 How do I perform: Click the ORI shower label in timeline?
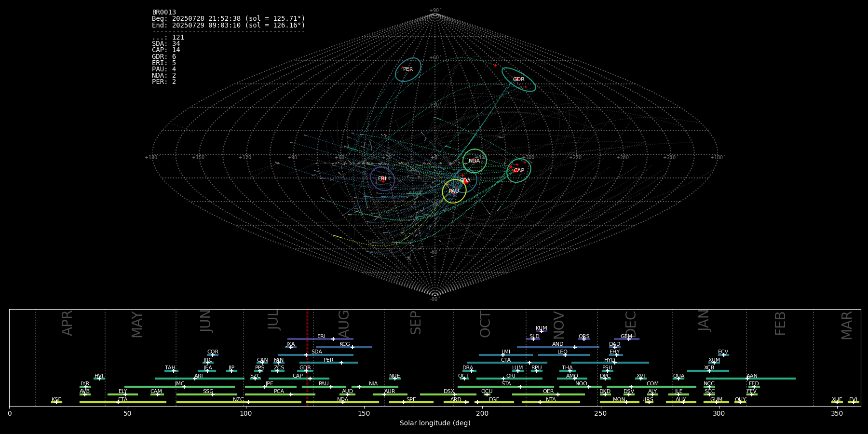(511, 376)
